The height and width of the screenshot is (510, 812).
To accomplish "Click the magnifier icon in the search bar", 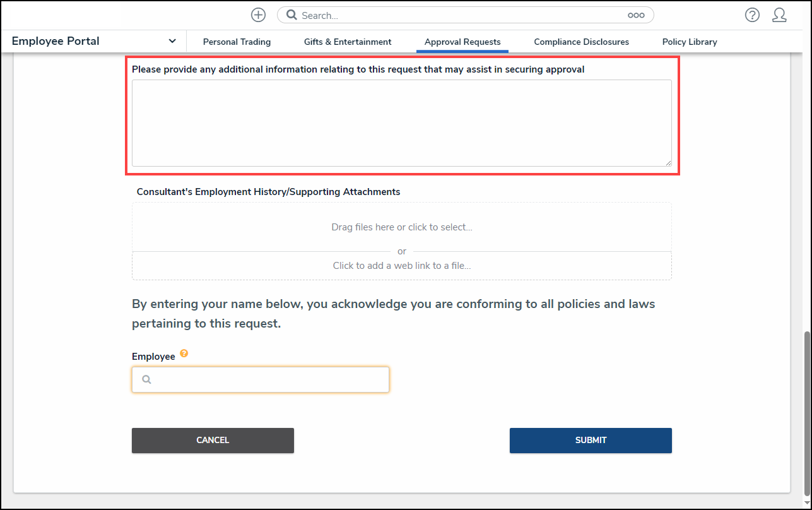I will [291, 15].
